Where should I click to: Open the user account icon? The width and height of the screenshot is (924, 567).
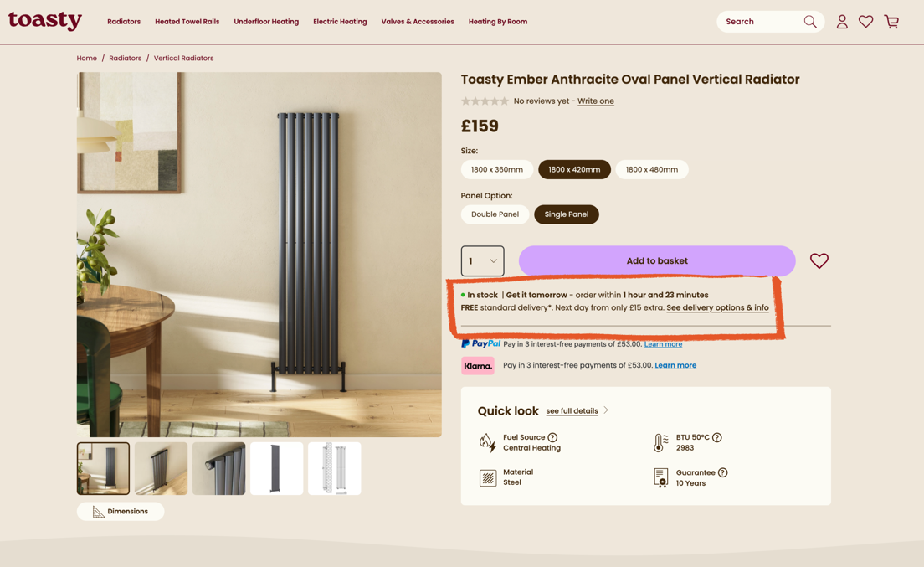pos(842,22)
